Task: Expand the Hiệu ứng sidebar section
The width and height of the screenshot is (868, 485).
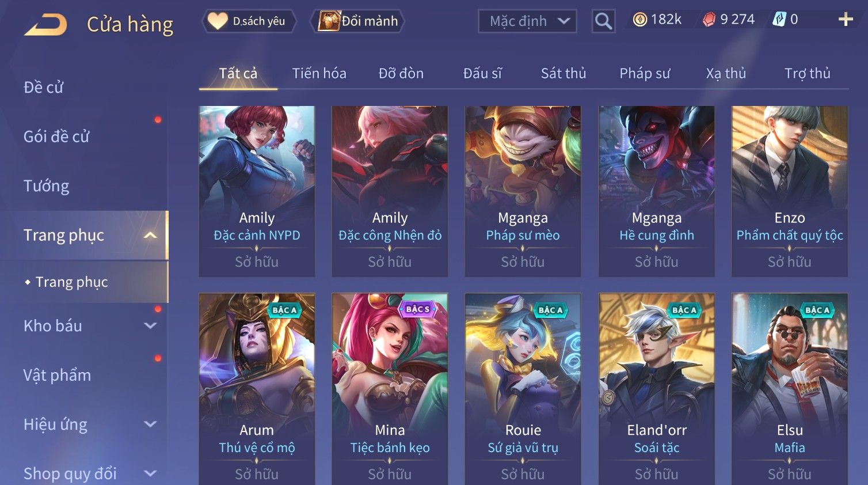Action: pyautogui.click(x=150, y=425)
